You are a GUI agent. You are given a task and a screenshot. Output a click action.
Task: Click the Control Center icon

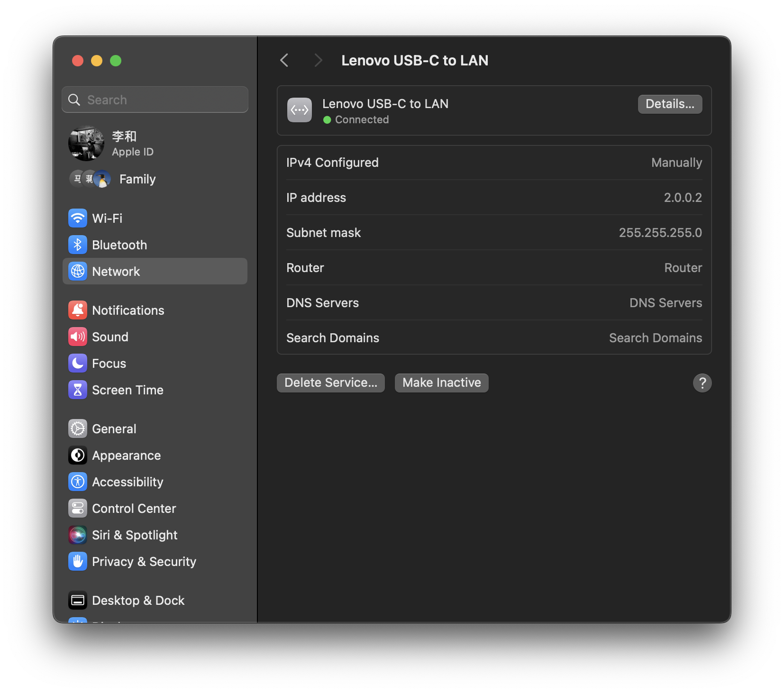[x=78, y=509]
